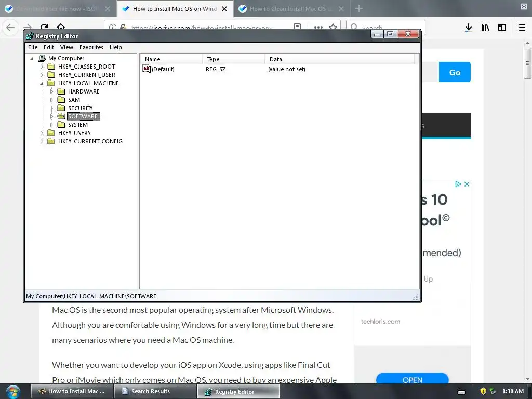Click the OPEN button in the ad
This screenshot has width=532, height=399.
tap(412, 379)
